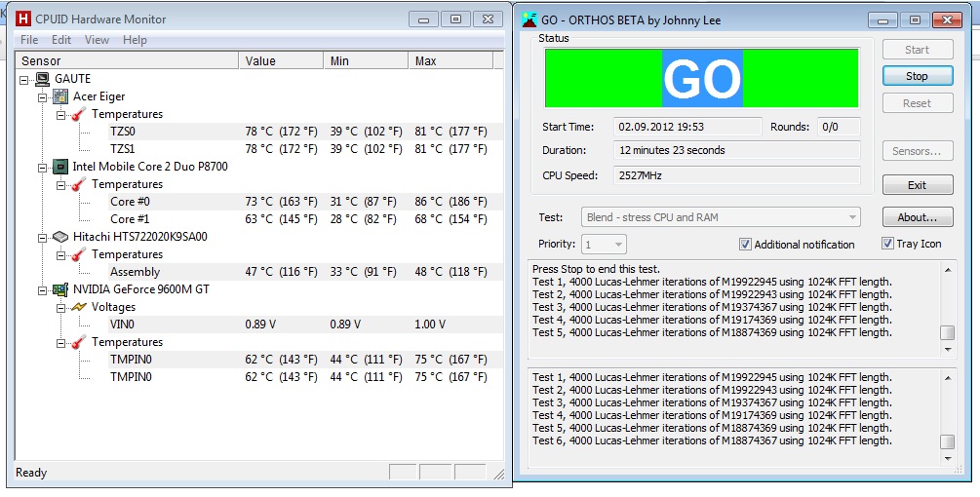Click 'Press Stop to end this test.' line
This screenshot has width=980, height=497.
pos(596,269)
